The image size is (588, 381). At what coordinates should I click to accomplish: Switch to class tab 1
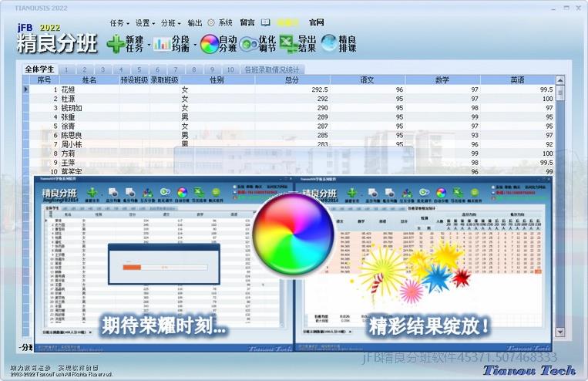pos(66,69)
